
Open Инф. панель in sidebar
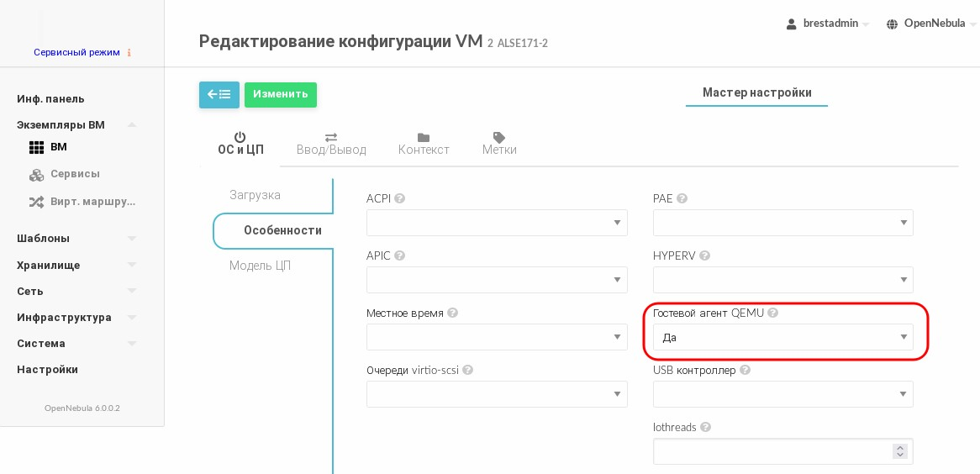tap(50, 99)
